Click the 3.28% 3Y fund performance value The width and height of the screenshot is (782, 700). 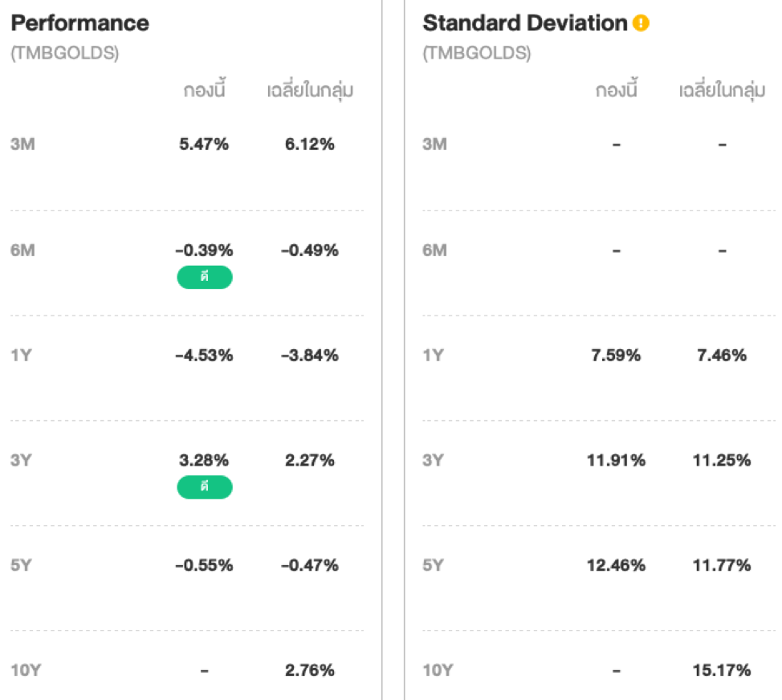(204, 460)
